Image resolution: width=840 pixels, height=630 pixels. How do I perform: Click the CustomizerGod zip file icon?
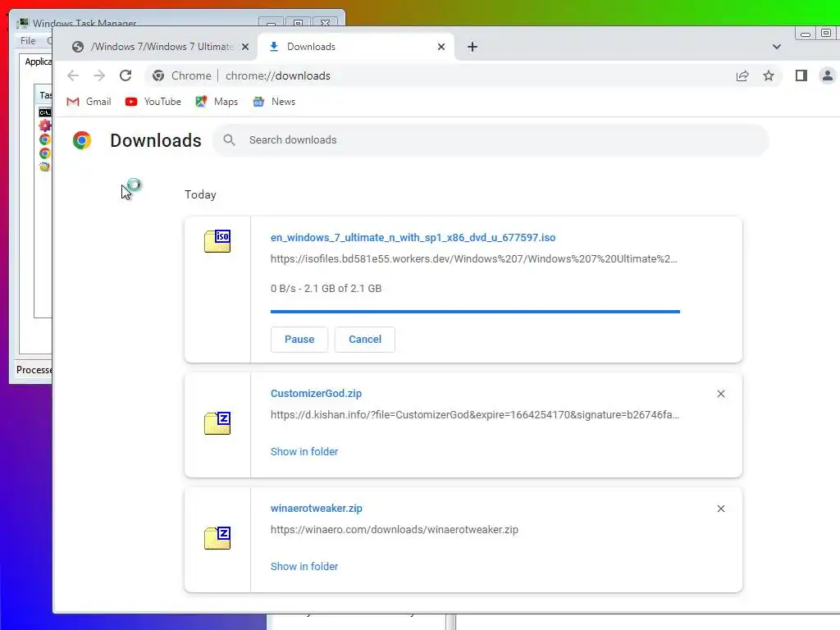tap(217, 423)
